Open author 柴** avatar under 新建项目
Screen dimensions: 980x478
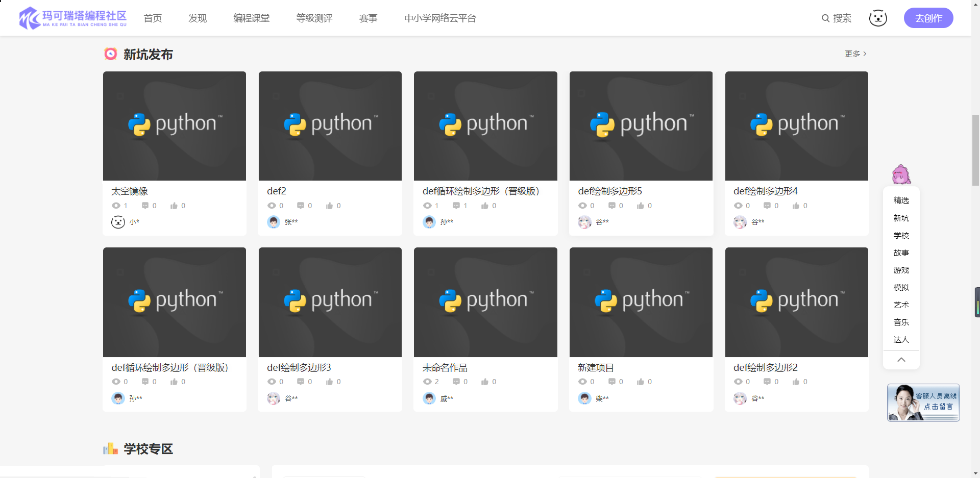[x=584, y=398]
